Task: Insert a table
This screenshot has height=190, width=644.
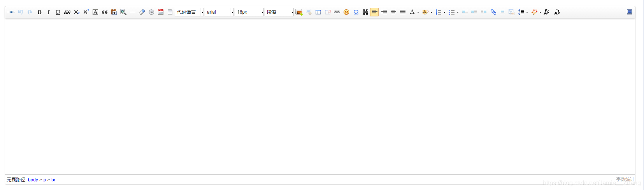Action: point(318,12)
